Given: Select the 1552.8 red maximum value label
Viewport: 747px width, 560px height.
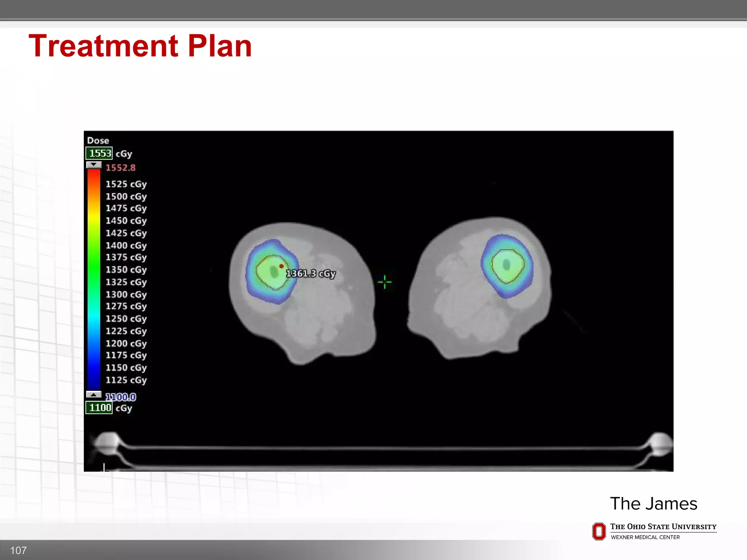Looking at the screenshot, I should click(x=121, y=168).
